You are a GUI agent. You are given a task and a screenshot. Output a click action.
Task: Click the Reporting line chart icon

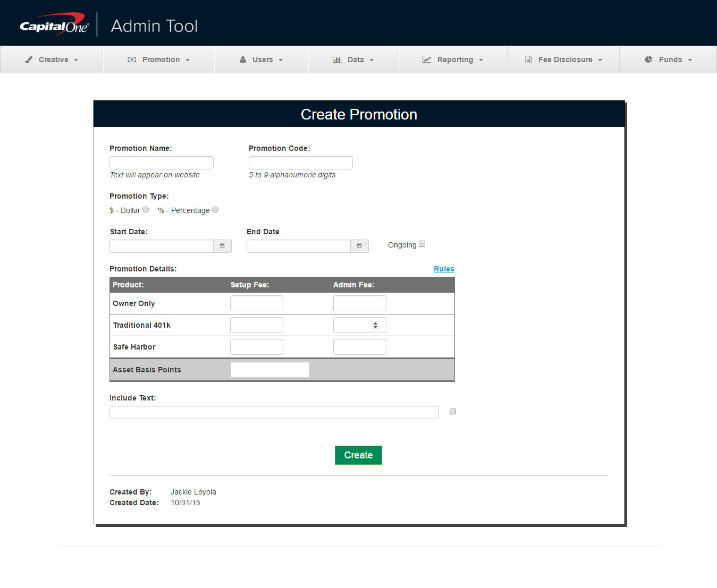coord(426,59)
